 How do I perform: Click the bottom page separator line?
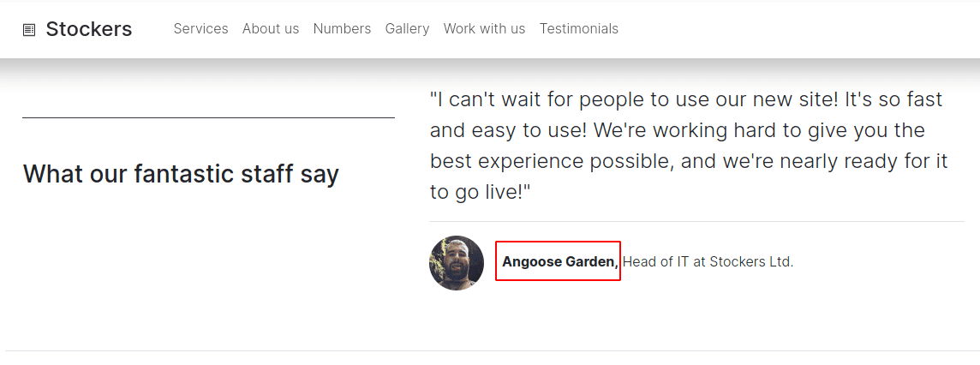[490, 350]
